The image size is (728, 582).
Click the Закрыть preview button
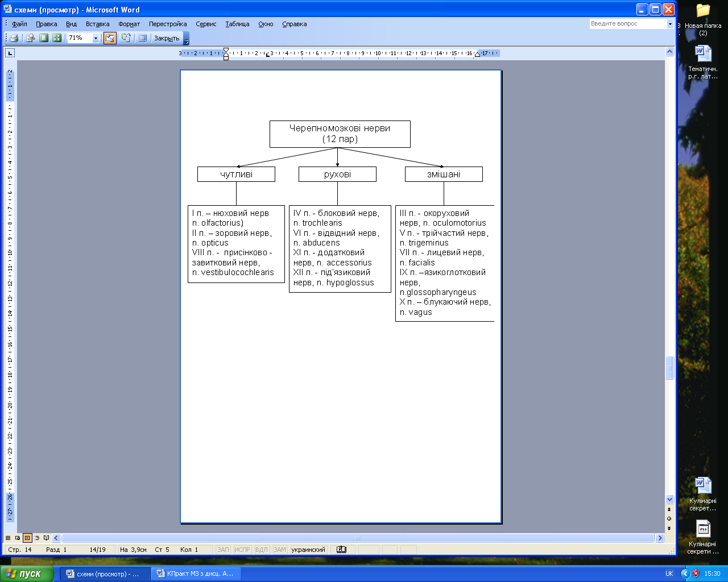(x=167, y=38)
